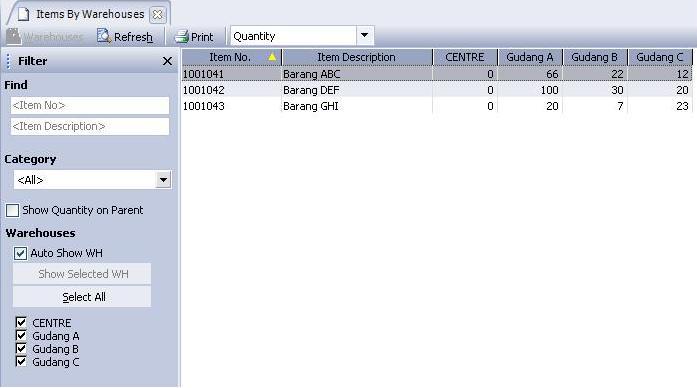
Task: Click Gudang B quantity 30 cell
Action: point(595,90)
